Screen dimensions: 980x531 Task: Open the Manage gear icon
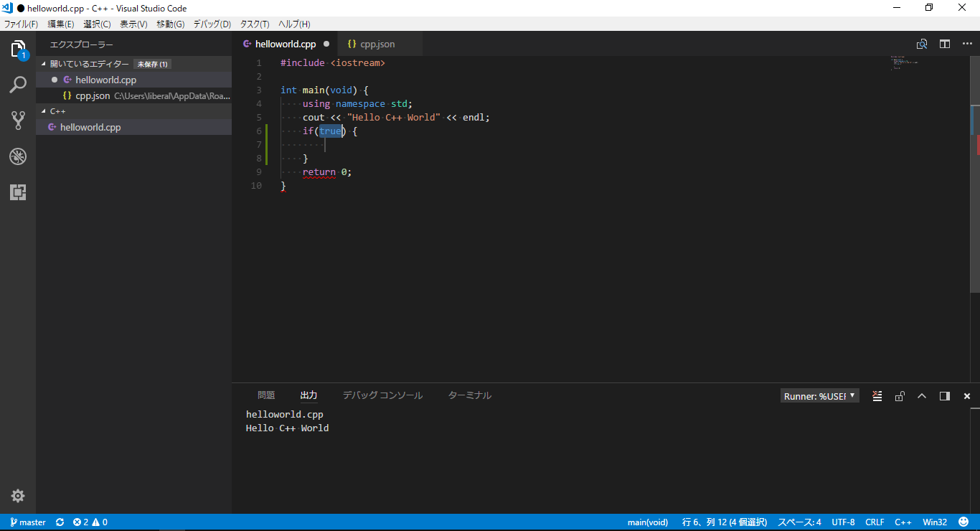click(x=18, y=496)
